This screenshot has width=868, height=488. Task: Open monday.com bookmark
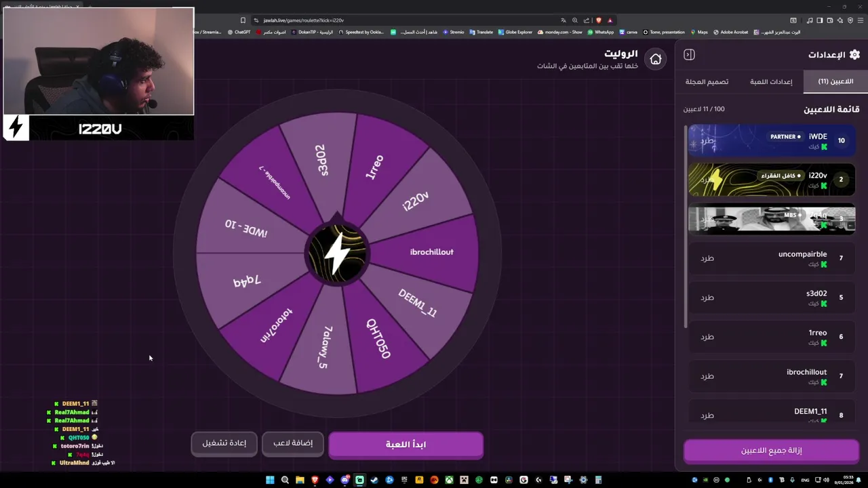click(560, 32)
